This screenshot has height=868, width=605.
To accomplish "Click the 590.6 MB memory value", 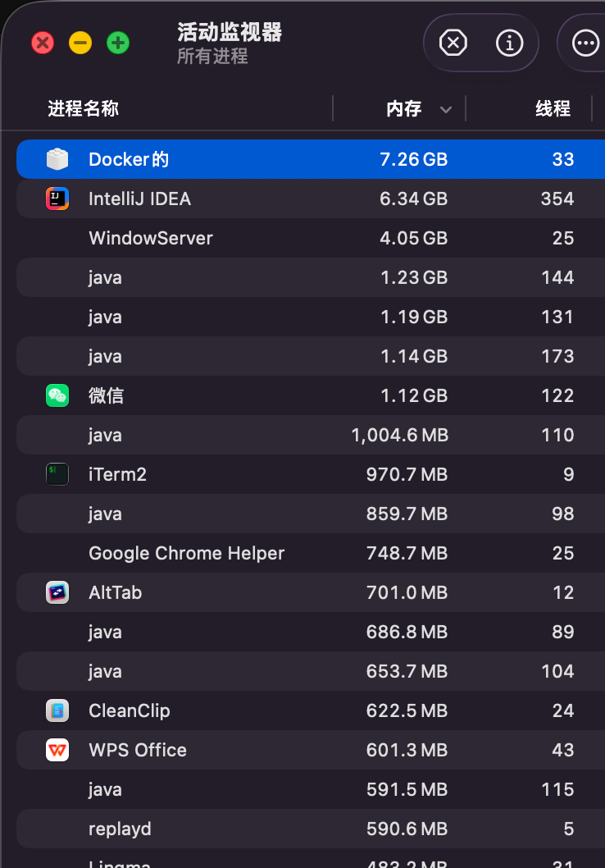I will click(407, 829).
